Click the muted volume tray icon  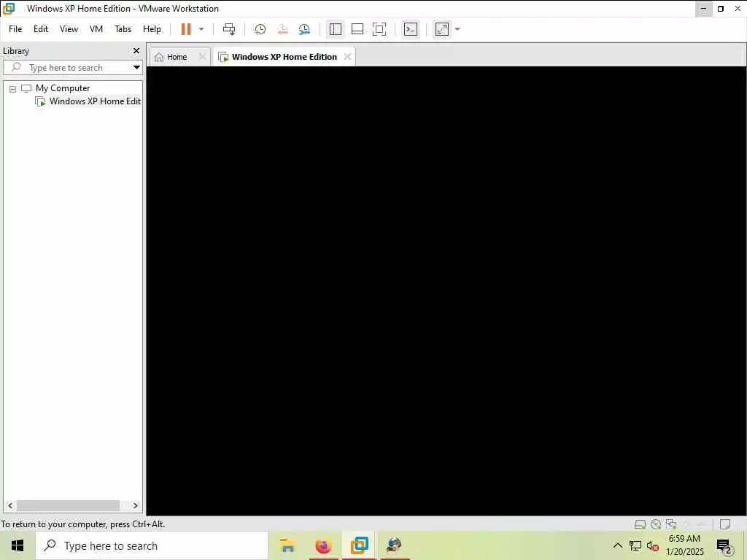pyautogui.click(x=652, y=545)
